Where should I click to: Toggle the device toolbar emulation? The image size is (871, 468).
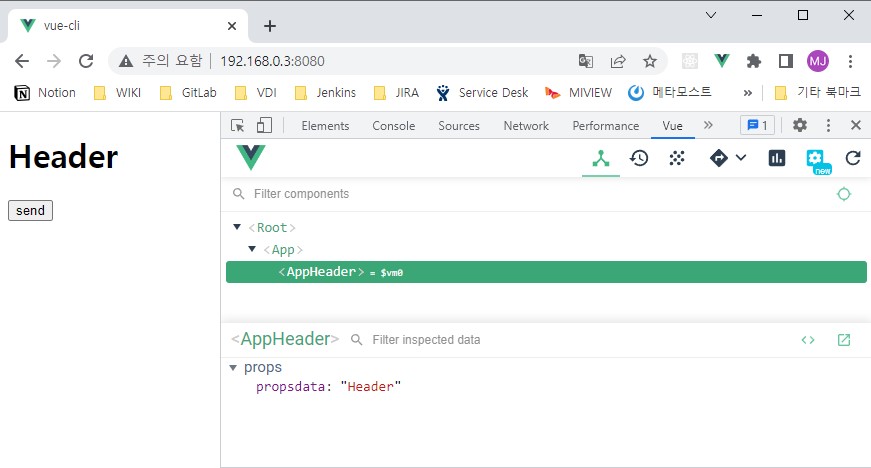tap(264, 125)
